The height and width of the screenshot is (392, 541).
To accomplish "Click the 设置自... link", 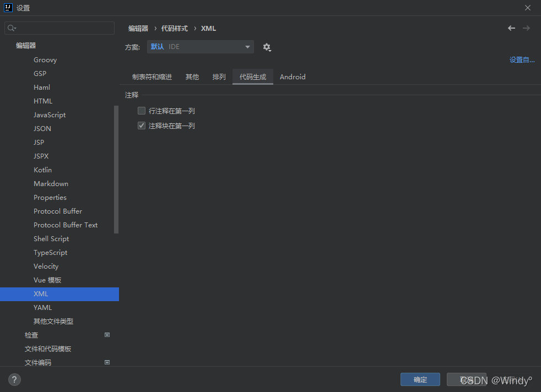I will point(522,60).
